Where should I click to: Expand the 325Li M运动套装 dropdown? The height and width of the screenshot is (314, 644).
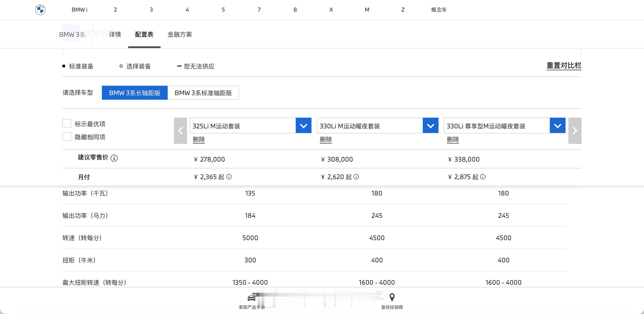(x=303, y=126)
